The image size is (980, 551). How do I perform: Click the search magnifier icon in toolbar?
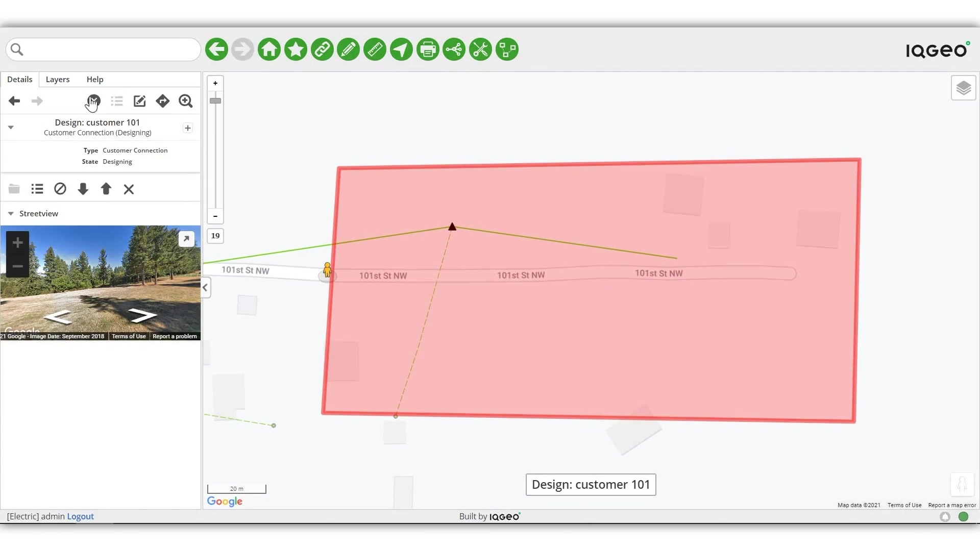tap(185, 100)
